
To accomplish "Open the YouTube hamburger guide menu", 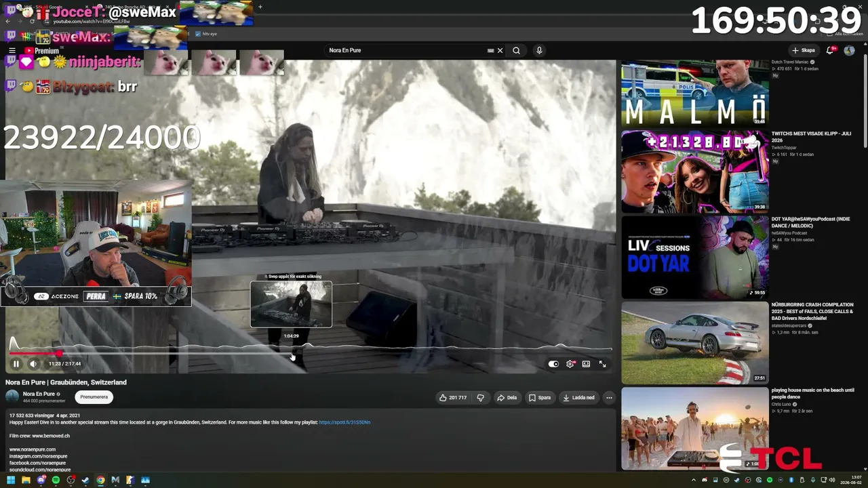I will coord(12,51).
